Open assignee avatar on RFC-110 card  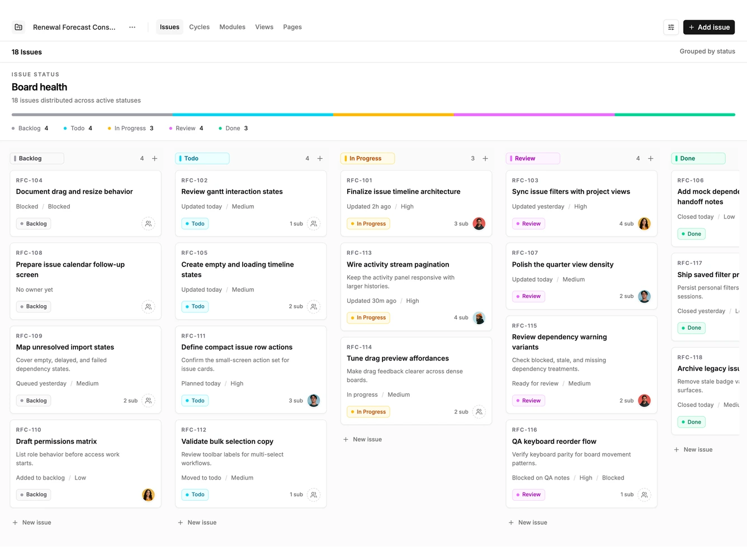click(x=148, y=495)
